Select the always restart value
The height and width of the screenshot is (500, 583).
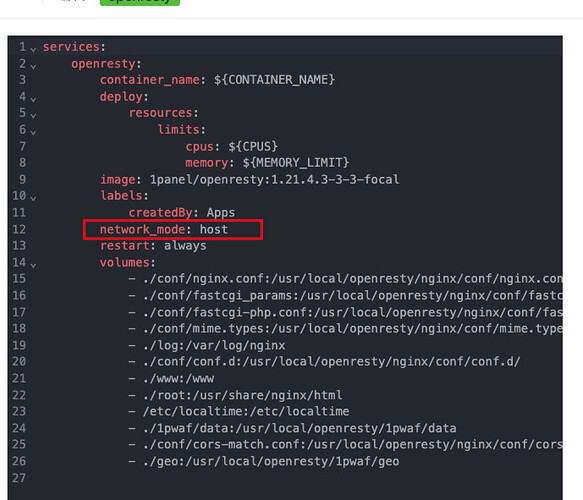(x=185, y=246)
